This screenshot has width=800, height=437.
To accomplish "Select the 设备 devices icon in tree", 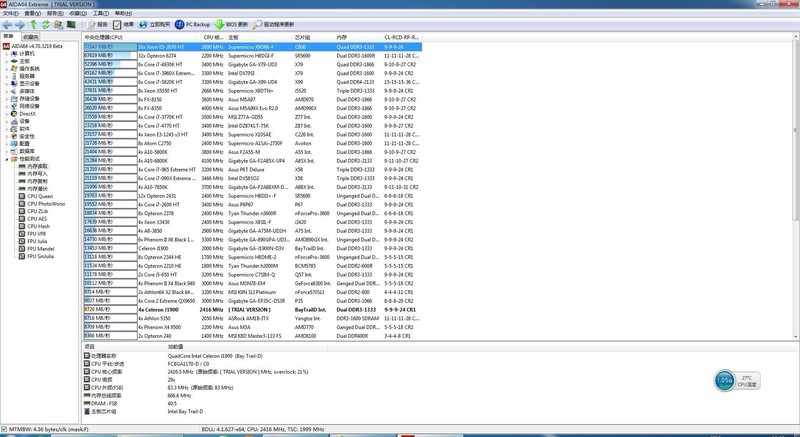I will point(14,121).
